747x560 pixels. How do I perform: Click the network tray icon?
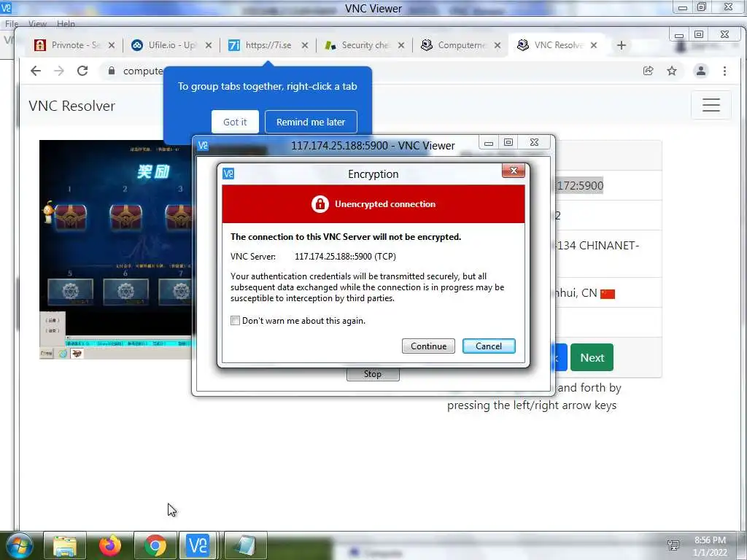[673, 545]
